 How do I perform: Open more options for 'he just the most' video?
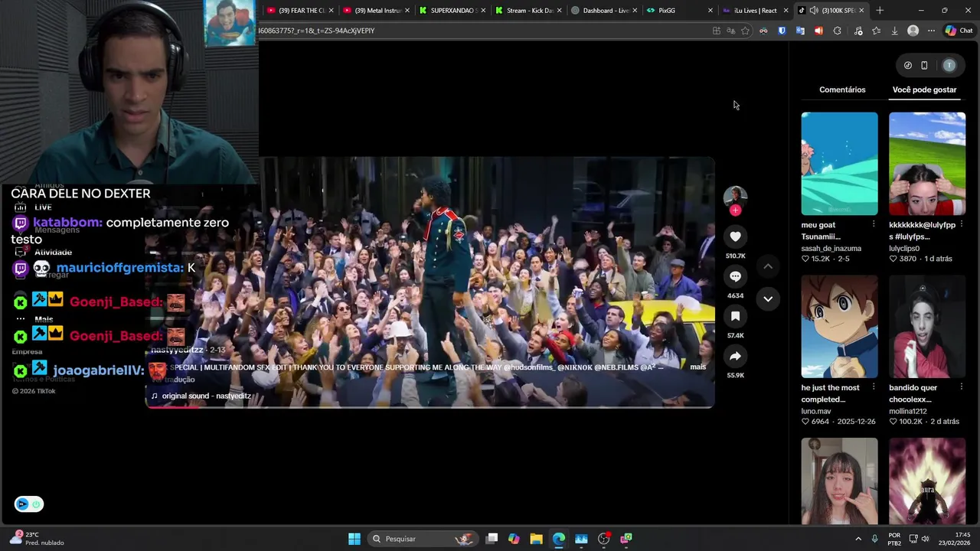pyautogui.click(x=874, y=387)
